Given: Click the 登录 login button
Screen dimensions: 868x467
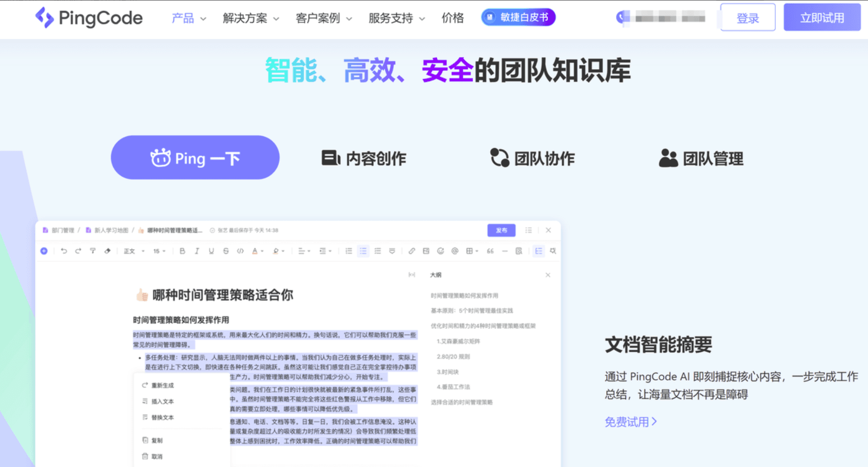Looking at the screenshot, I should [x=748, y=18].
